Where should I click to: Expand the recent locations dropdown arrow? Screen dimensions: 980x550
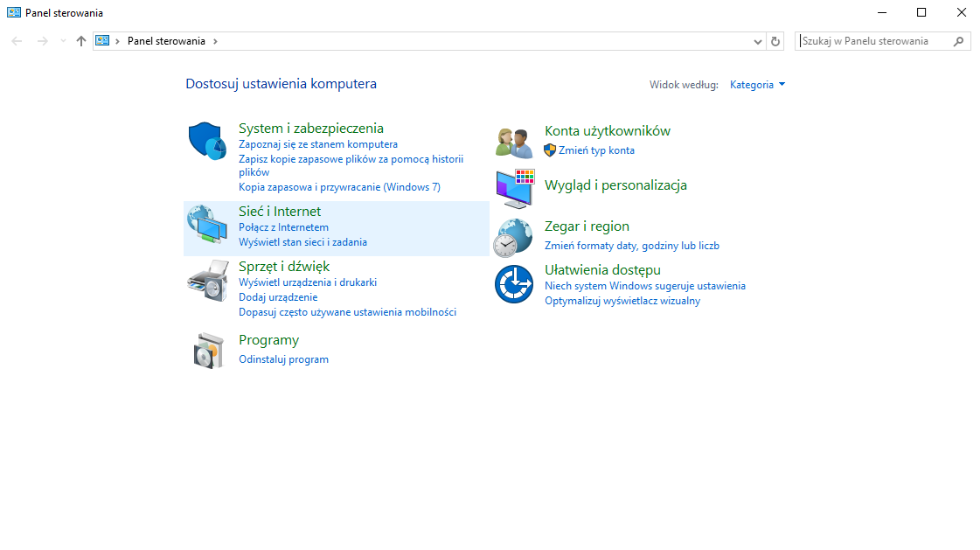tap(62, 41)
